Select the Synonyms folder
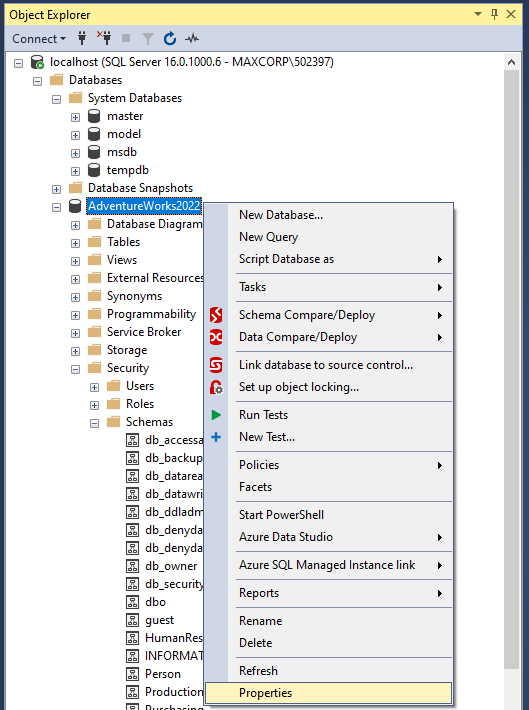The height and width of the screenshot is (710, 529). (x=135, y=296)
